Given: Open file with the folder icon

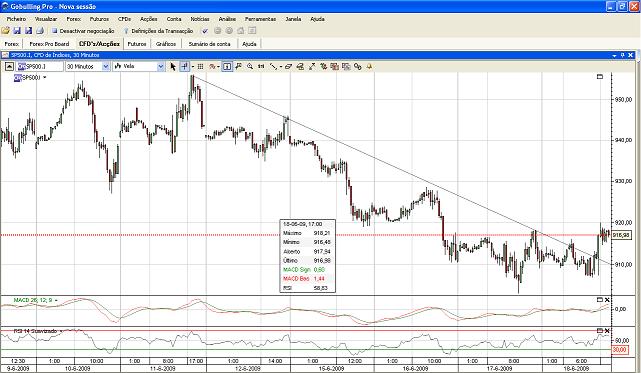Looking at the screenshot, I should click(x=5, y=31).
